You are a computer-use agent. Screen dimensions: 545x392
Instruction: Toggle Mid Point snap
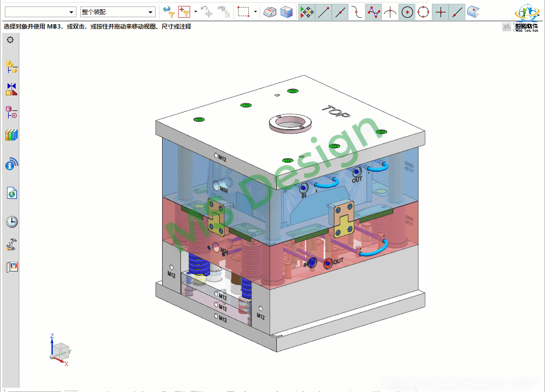click(x=340, y=12)
